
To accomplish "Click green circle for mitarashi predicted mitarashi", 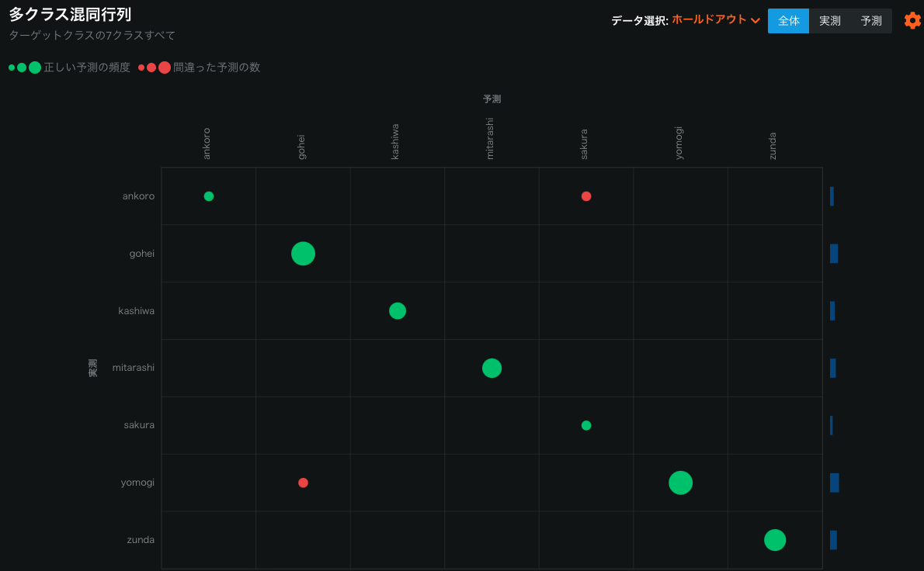I will tap(492, 368).
